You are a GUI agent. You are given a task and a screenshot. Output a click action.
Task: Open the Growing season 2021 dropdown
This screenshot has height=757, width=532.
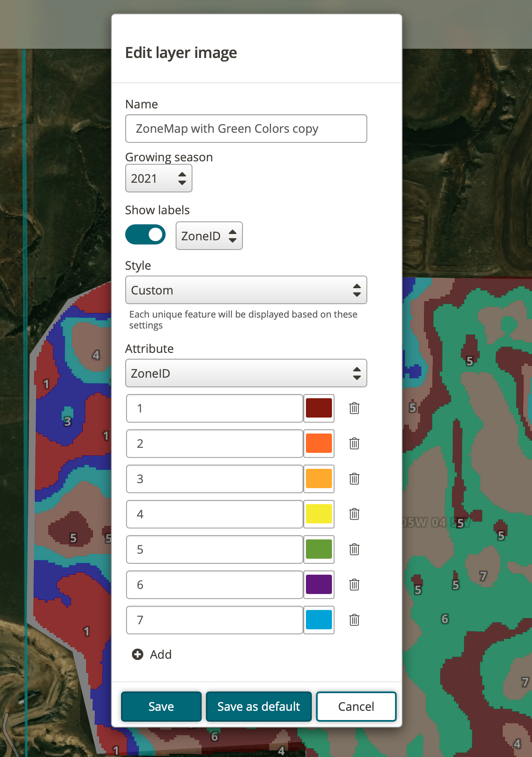[159, 178]
